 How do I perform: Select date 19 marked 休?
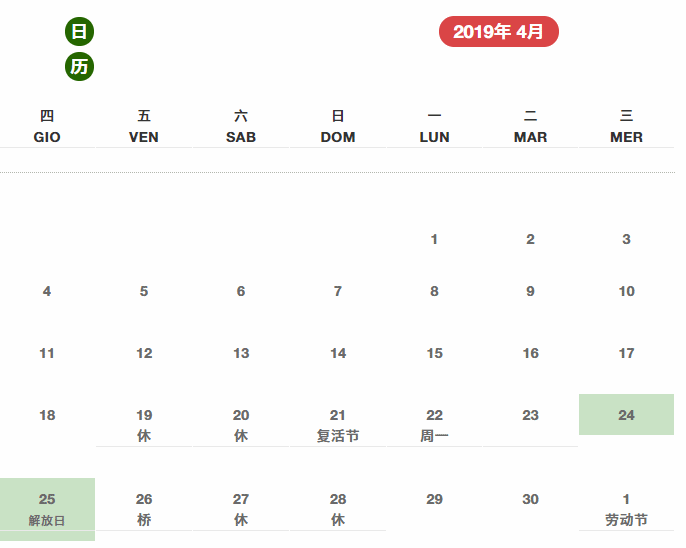(x=144, y=424)
